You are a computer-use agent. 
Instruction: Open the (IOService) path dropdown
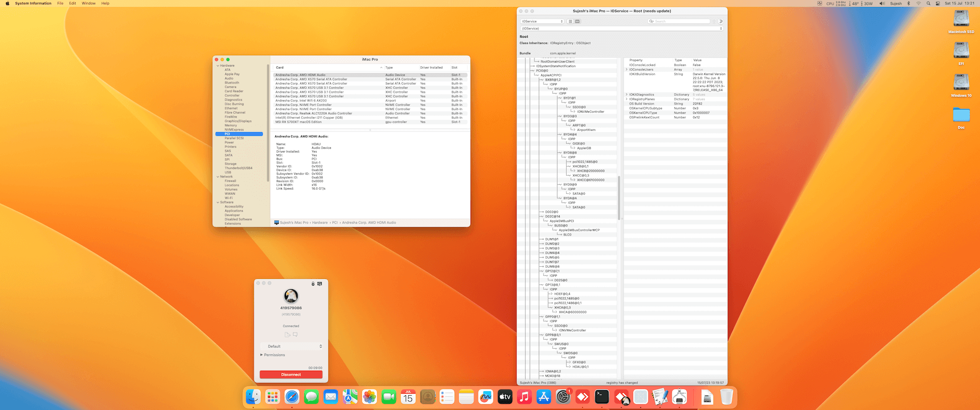[x=621, y=29]
